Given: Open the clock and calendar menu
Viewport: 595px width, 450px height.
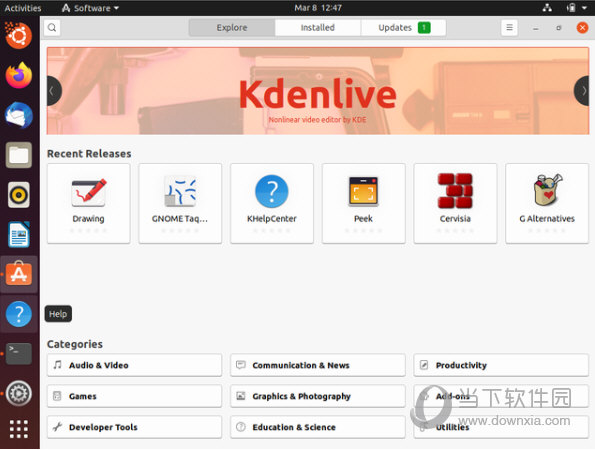Looking at the screenshot, I should tap(318, 8).
